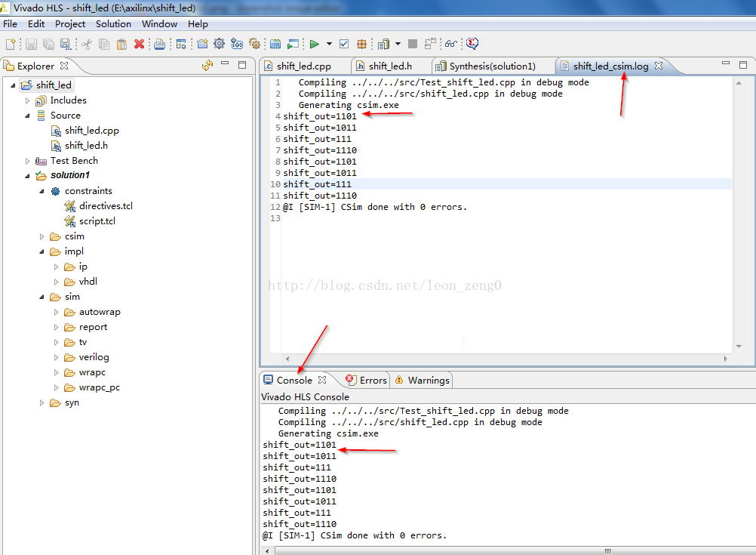
Task: Expand the syn folder in the tree
Action: (42, 402)
